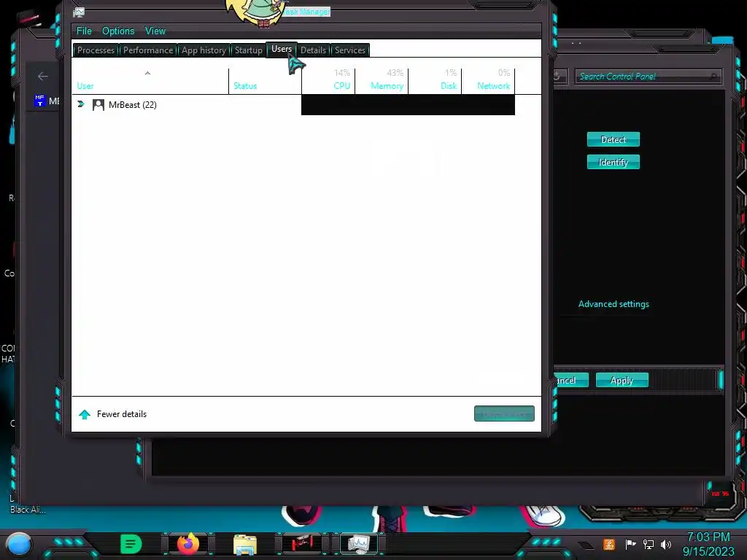747x560 pixels.
Task: Open the File menu in Task Manager
Action: coord(84,31)
